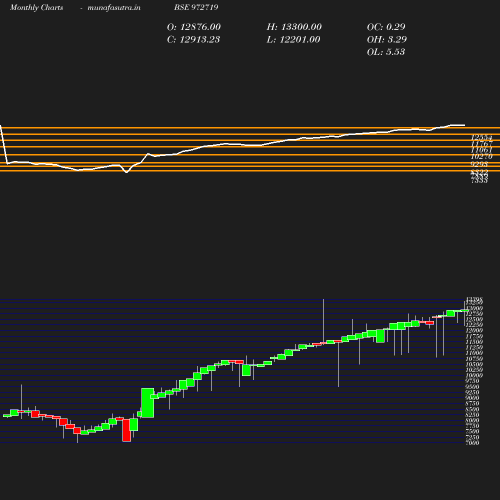Click the 11000 price axis label
The height and width of the screenshot is (500, 500).
point(474,353)
